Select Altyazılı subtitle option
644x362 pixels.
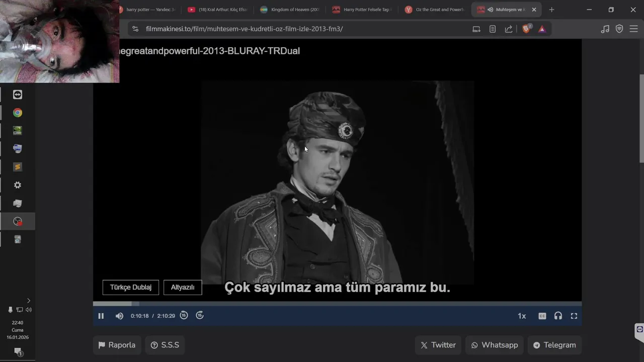click(183, 287)
